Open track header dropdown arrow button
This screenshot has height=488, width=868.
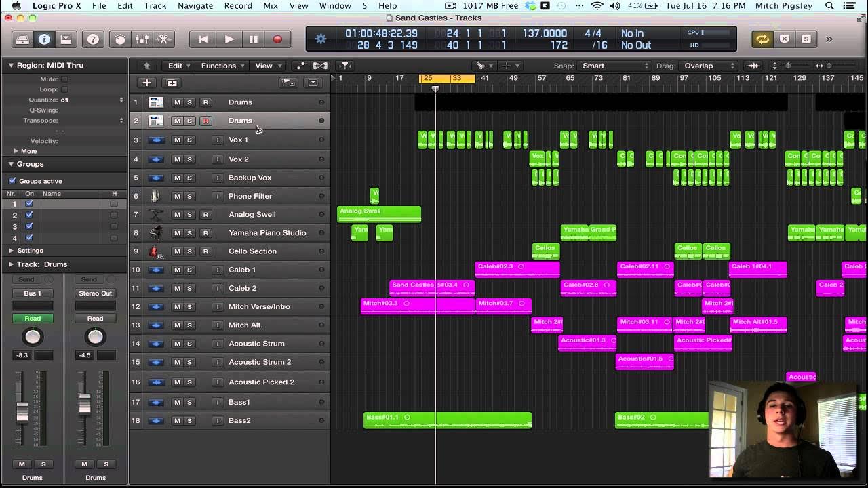(x=313, y=83)
